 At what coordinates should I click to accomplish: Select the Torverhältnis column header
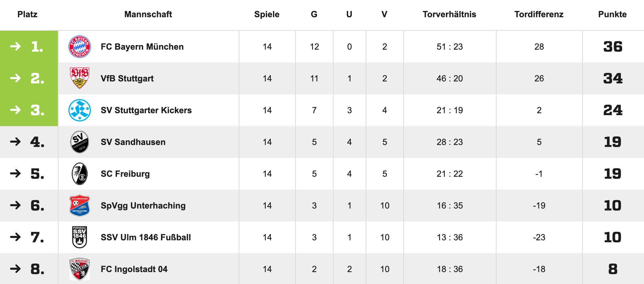[x=449, y=14]
